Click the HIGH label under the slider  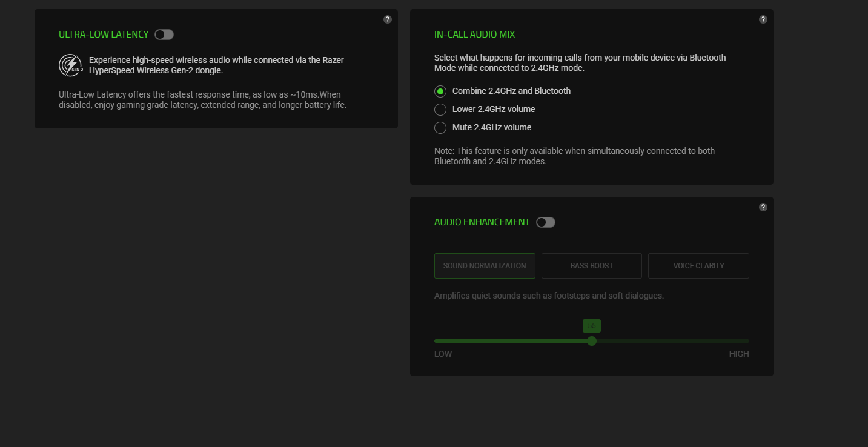739,354
